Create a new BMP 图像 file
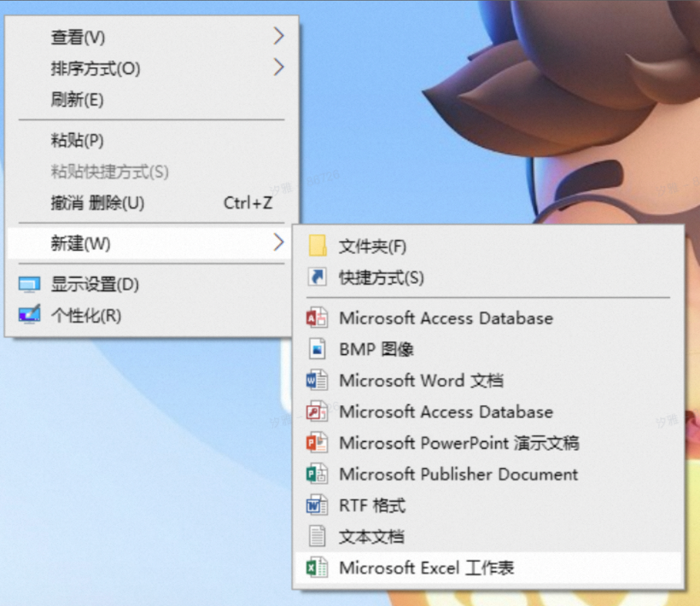This screenshot has width=700, height=606. pos(488,349)
